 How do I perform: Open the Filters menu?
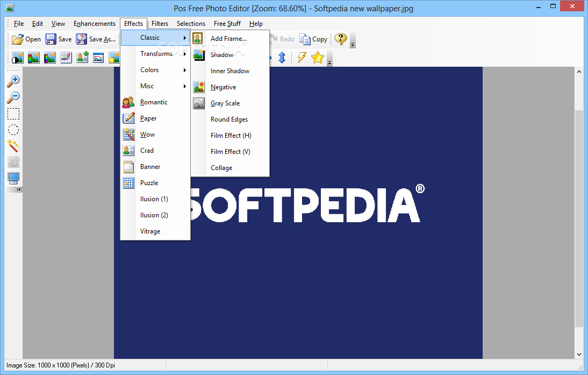(x=160, y=24)
